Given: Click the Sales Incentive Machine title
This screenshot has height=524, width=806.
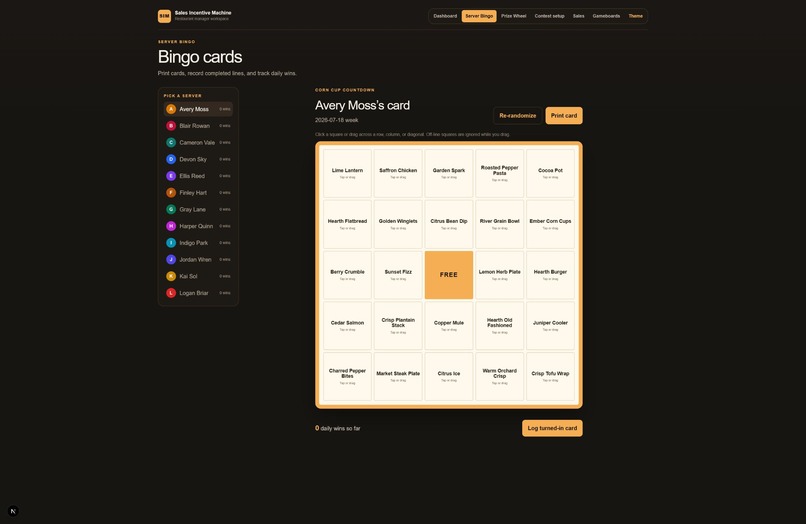Looking at the screenshot, I should (203, 13).
